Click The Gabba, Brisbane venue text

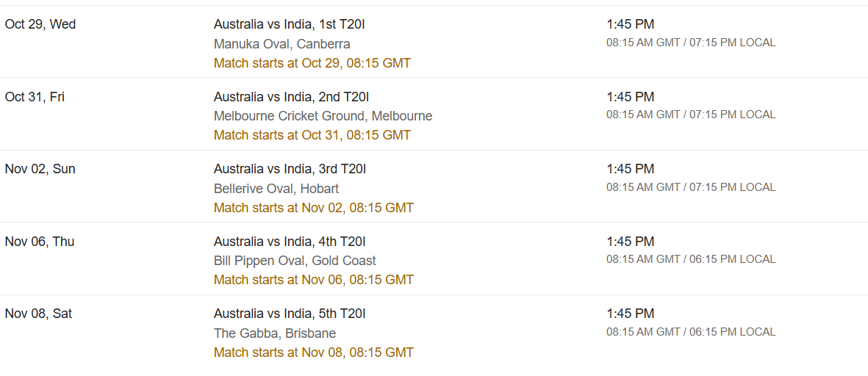(x=275, y=333)
